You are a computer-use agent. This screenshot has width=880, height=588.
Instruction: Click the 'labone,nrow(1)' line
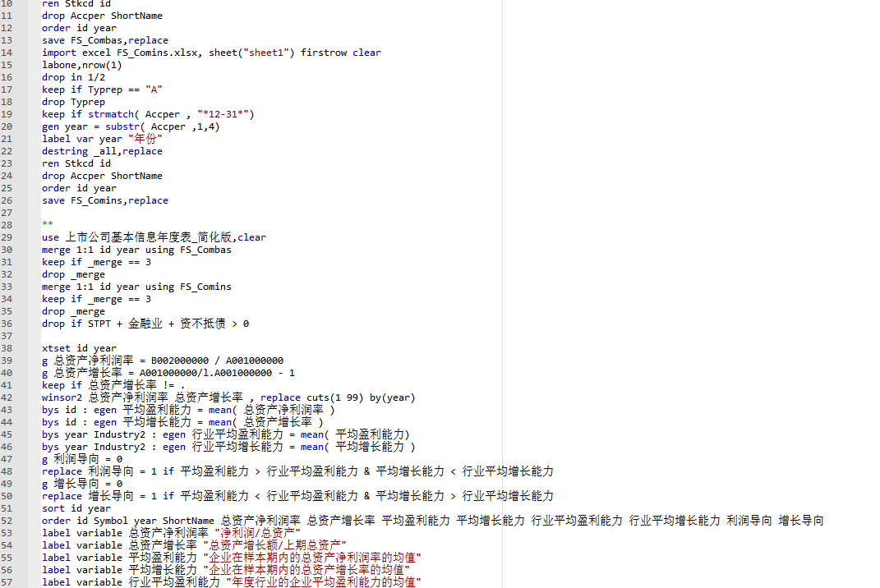(x=81, y=65)
